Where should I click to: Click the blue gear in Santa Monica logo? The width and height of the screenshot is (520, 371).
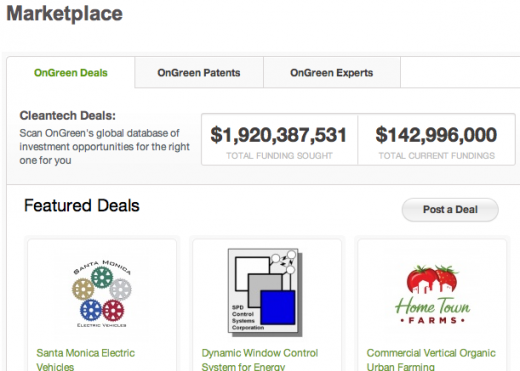(x=91, y=310)
